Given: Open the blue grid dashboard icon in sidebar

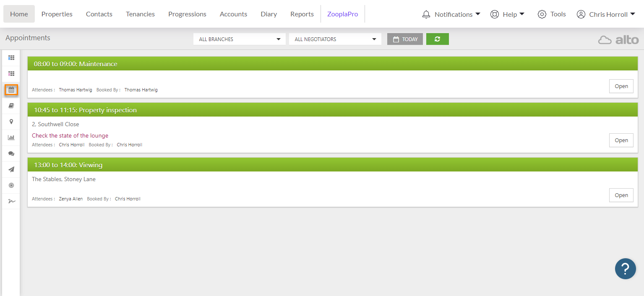Looking at the screenshot, I should coord(11,58).
